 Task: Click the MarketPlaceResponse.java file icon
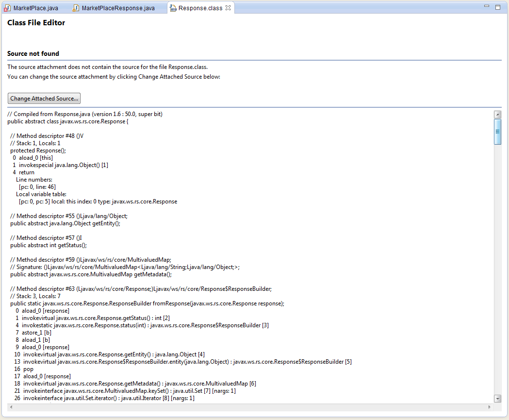(76, 8)
